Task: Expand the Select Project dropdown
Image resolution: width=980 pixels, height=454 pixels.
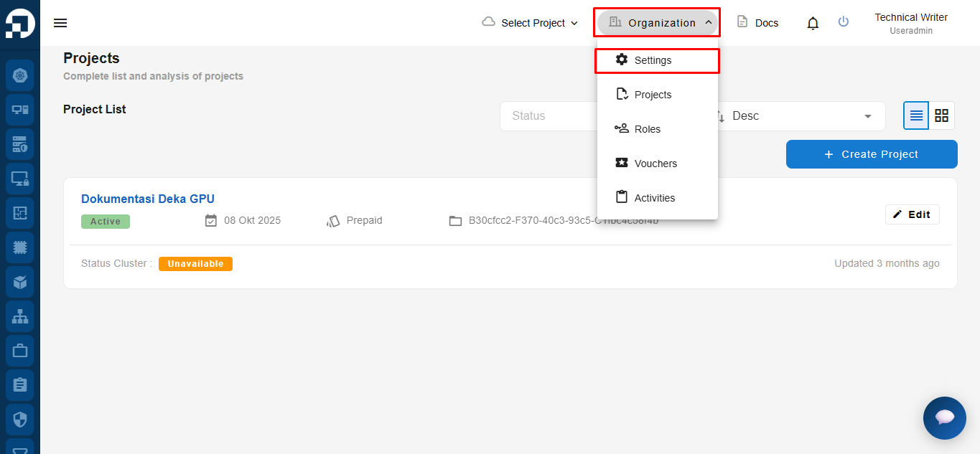Action: [530, 23]
